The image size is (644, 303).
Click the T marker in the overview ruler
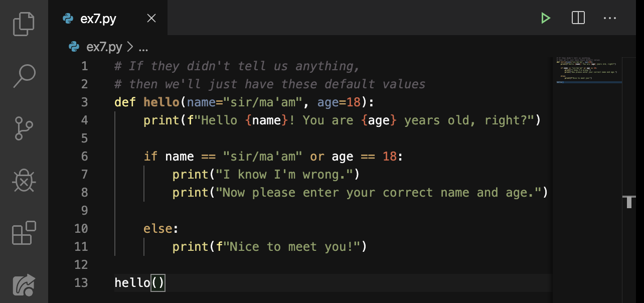pos(629,202)
